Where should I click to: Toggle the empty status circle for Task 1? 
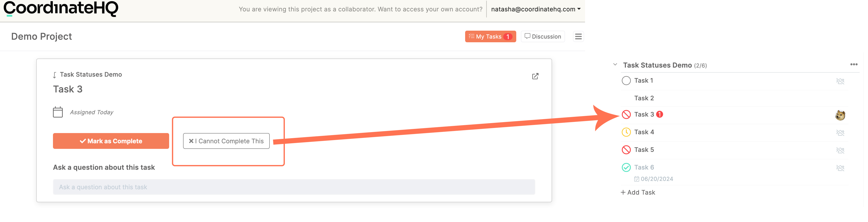[626, 81]
